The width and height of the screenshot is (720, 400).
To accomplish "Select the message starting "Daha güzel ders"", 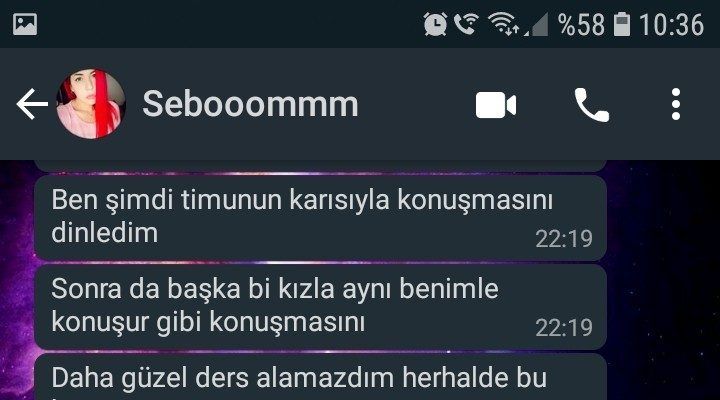I will 321,377.
